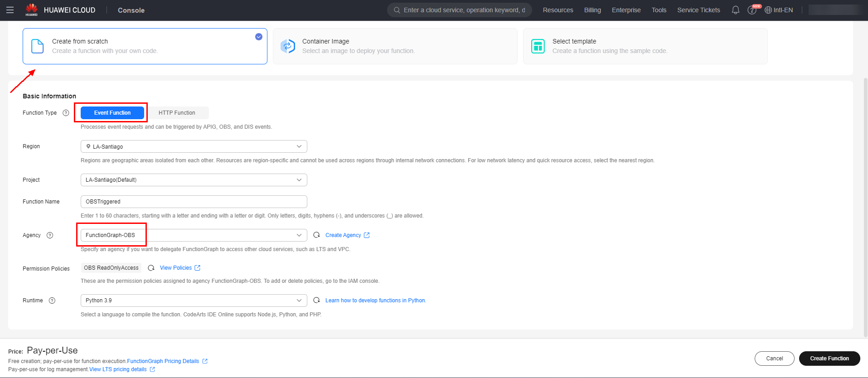868x378 pixels.
Task: Expand the Region dropdown LA-Santiago
Action: (x=194, y=146)
